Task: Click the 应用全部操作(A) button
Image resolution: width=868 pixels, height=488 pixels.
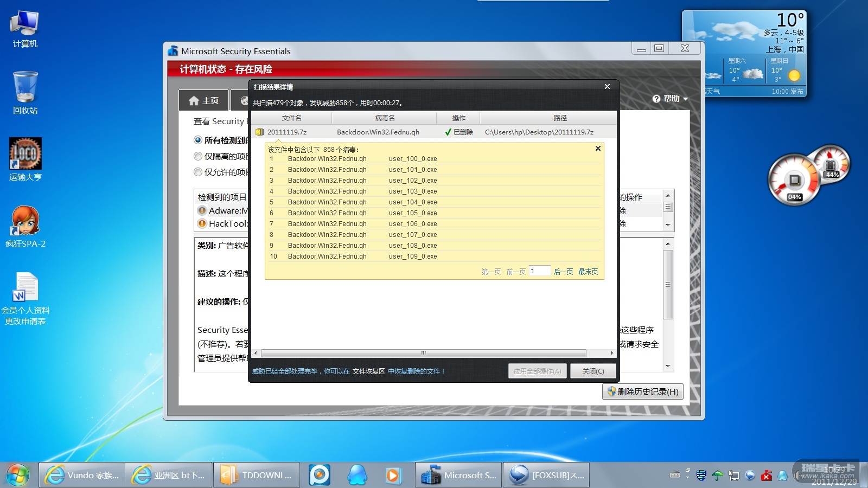Action: tap(538, 371)
